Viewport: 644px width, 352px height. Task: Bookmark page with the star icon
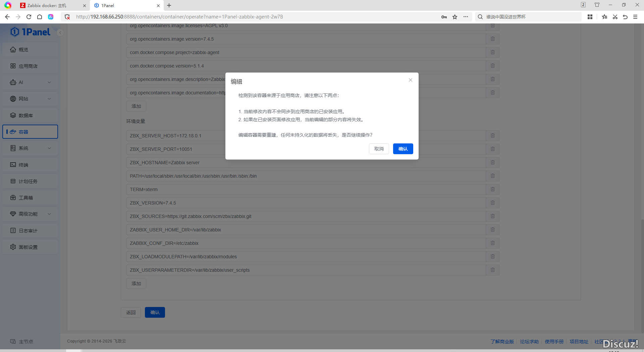[455, 17]
